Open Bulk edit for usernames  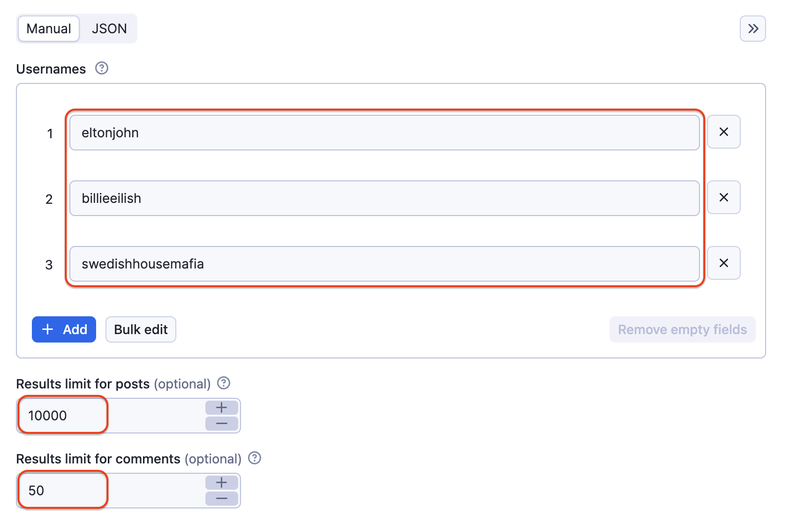[140, 329]
